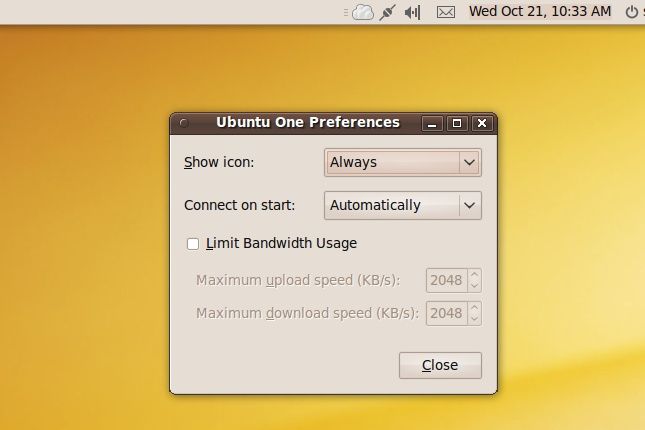This screenshot has height=430, width=645.
Task: Open the mail envelope indicator
Action: coord(446,12)
